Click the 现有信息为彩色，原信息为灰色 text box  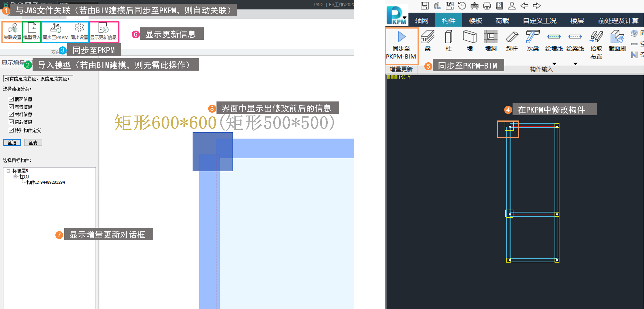tap(38, 79)
